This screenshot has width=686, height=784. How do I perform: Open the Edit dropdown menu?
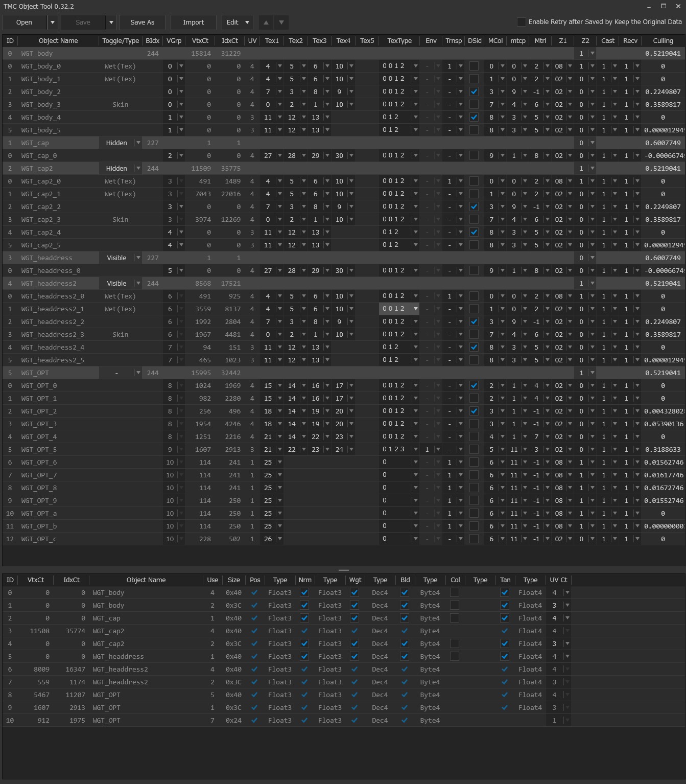(x=237, y=22)
